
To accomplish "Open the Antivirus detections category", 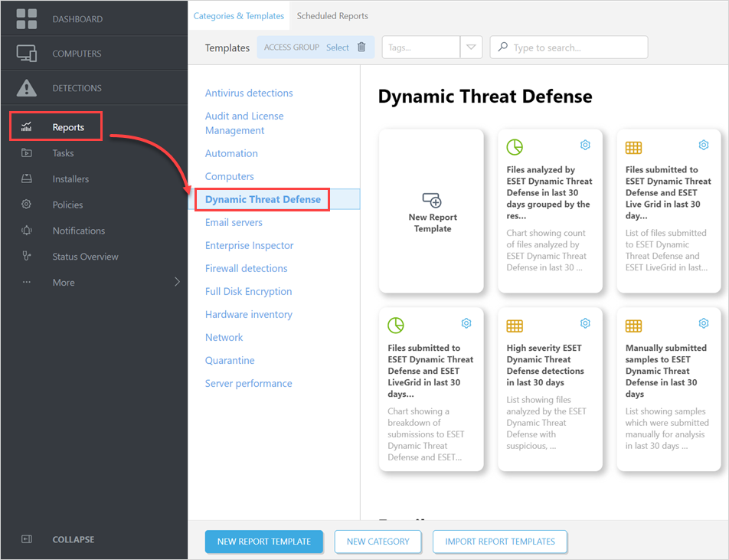I will click(249, 93).
